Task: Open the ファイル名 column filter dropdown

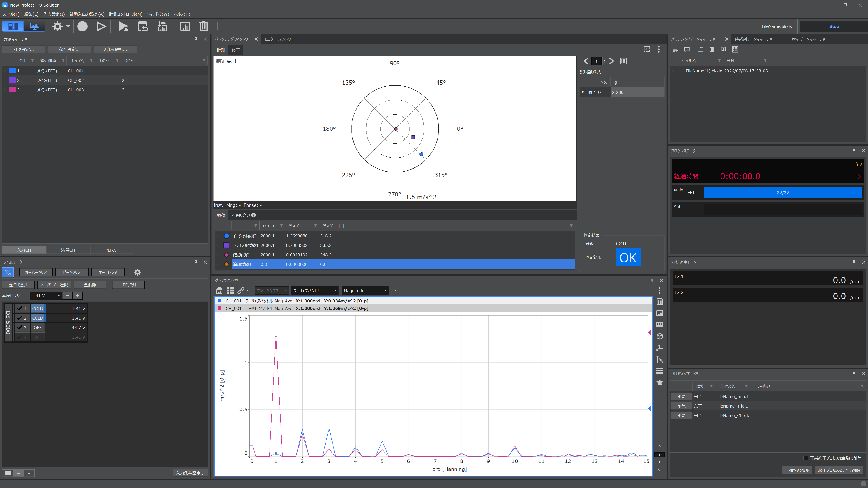Action: [719, 61]
